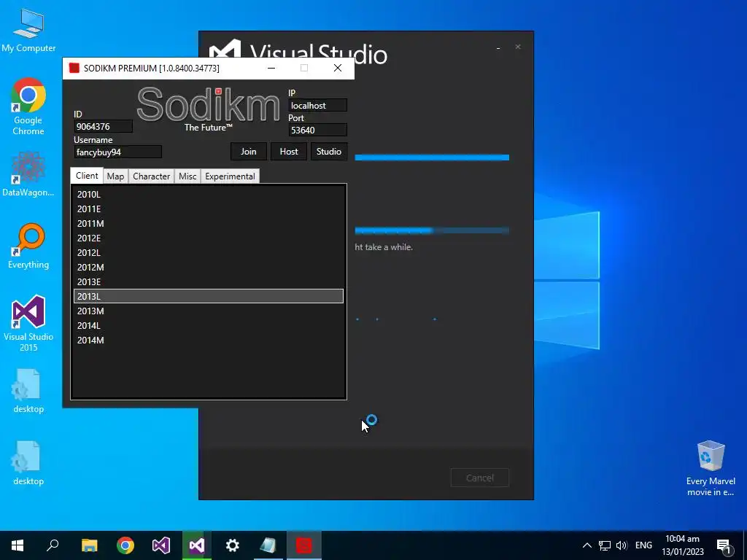747x560 pixels.
Task: Select client 2014L in the list
Action: (x=209, y=326)
